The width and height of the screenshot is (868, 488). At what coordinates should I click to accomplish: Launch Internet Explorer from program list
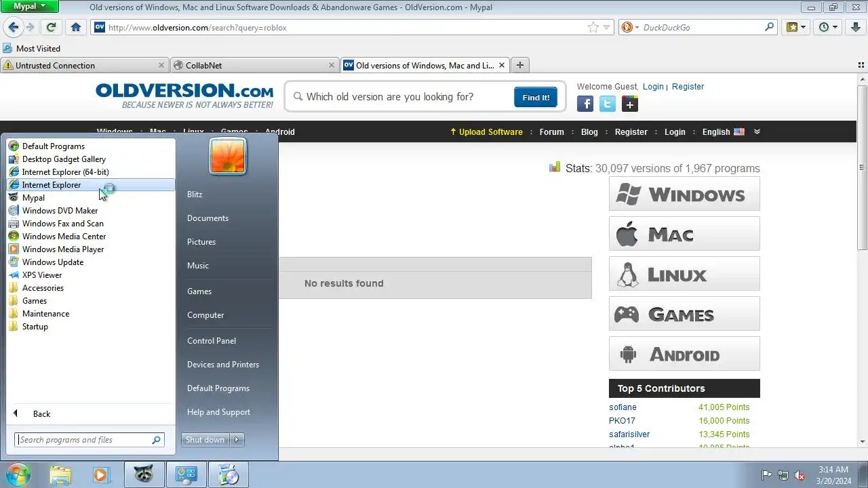pyautogui.click(x=91, y=185)
